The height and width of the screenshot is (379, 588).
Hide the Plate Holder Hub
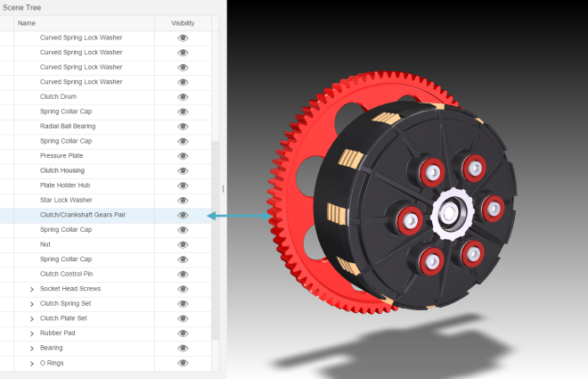183,185
